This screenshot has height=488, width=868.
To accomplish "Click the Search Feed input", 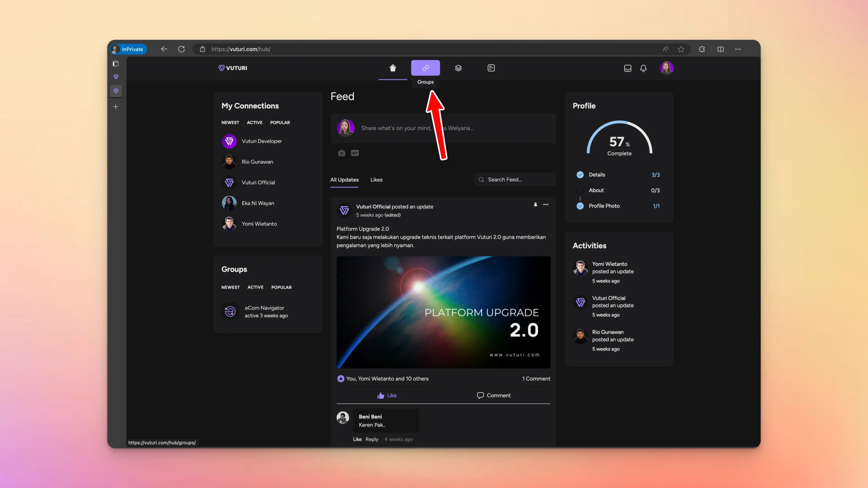I will pos(515,180).
